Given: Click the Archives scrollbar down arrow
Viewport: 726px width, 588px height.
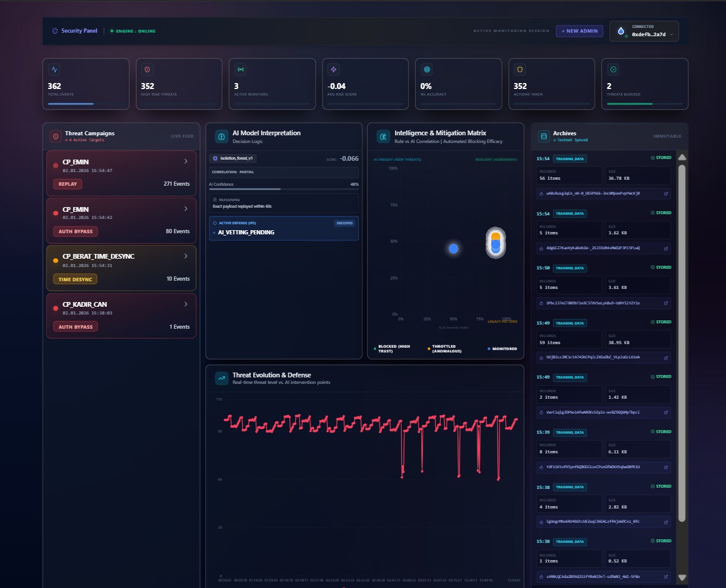Looking at the screenshot, I should tap(682, 577).
